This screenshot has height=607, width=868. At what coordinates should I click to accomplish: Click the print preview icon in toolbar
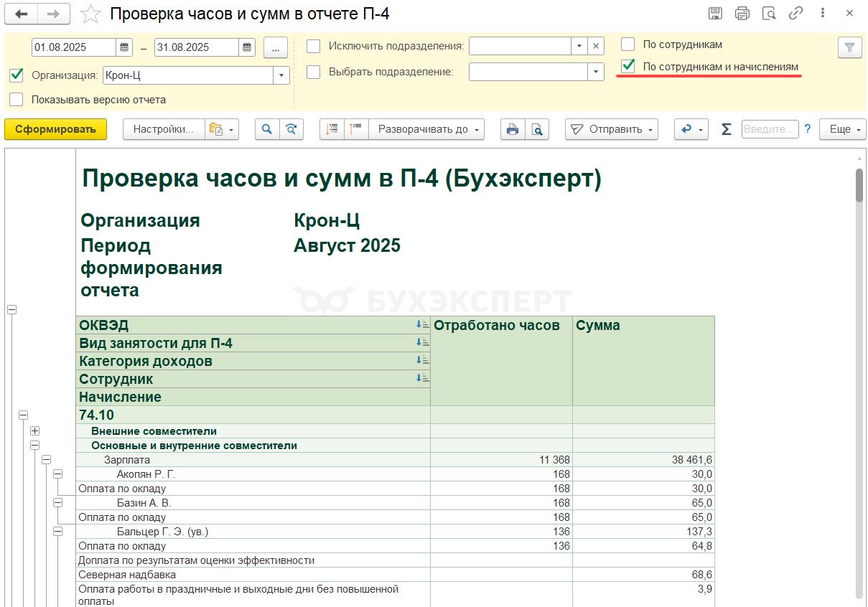536,129
